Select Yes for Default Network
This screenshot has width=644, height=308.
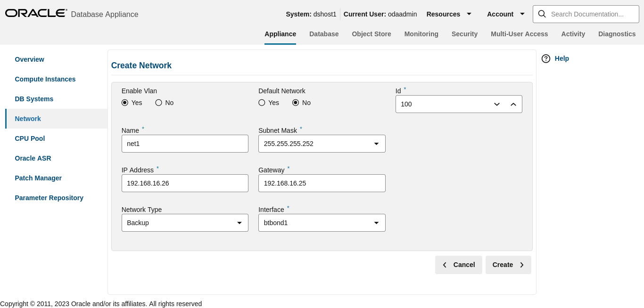point(262,103)
